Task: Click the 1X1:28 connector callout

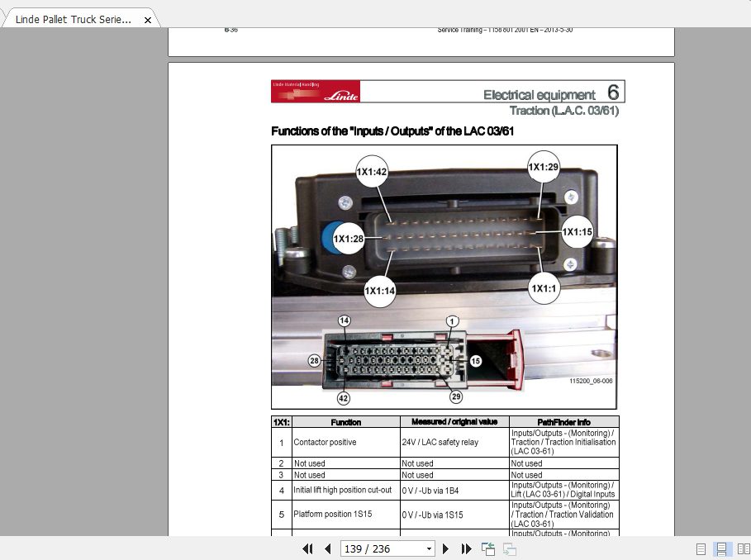Action: [x=348, y=239]
